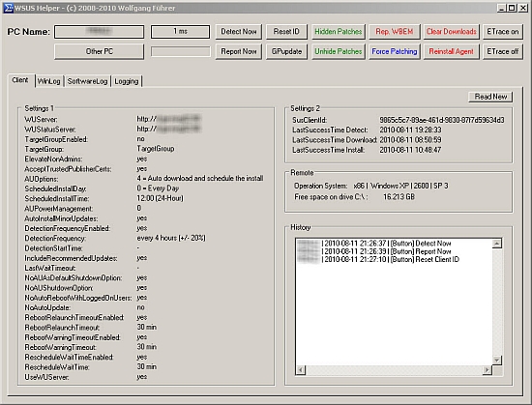Viewport: 532px width, 405px height.
Task: Focus the PC Name input field
Action: click(x=99, y=32)
